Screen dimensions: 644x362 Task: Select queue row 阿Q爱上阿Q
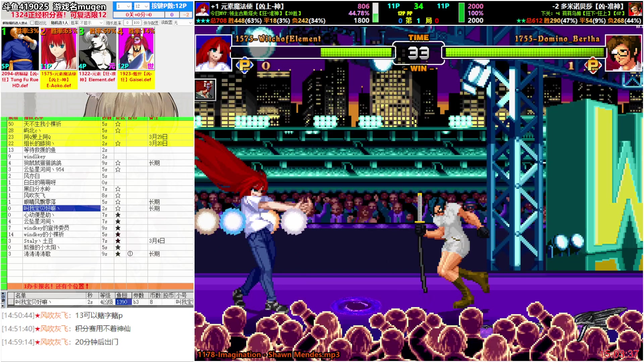[100, 137]
